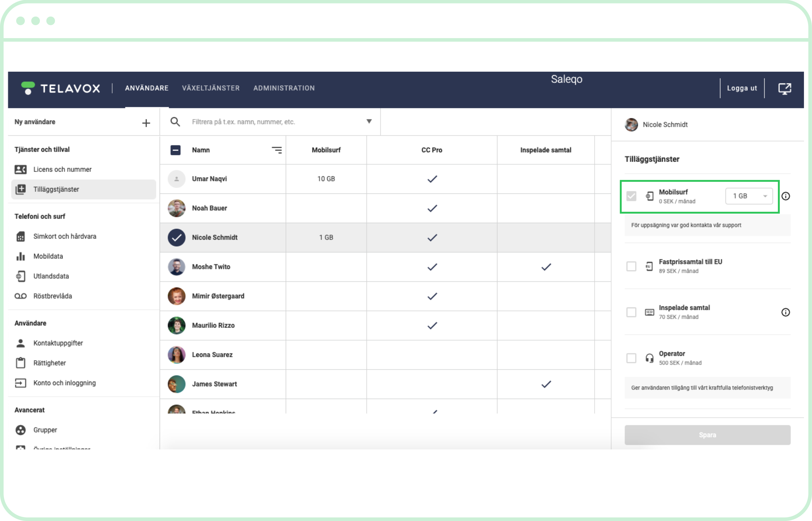The width and height of the screenshot is (812, 521).
Task: Click the plus icon for new user
Action: (146, 123)
